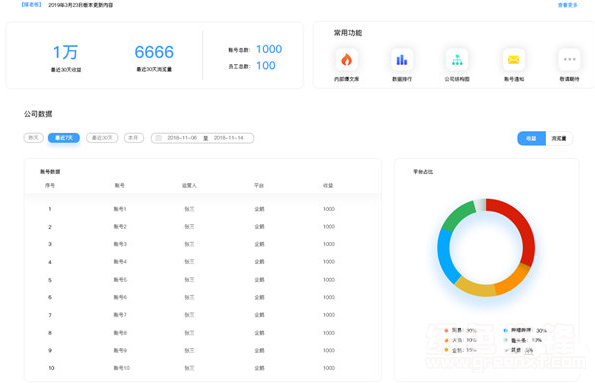Click the operator 张三 in row 5
This screenshot has height=383, width=595.
pos(189,280)
